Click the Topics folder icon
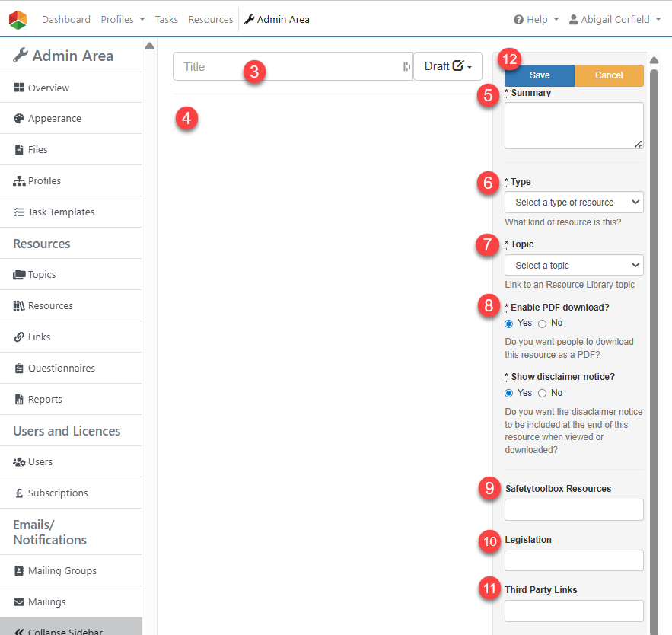 pos(19,275)
